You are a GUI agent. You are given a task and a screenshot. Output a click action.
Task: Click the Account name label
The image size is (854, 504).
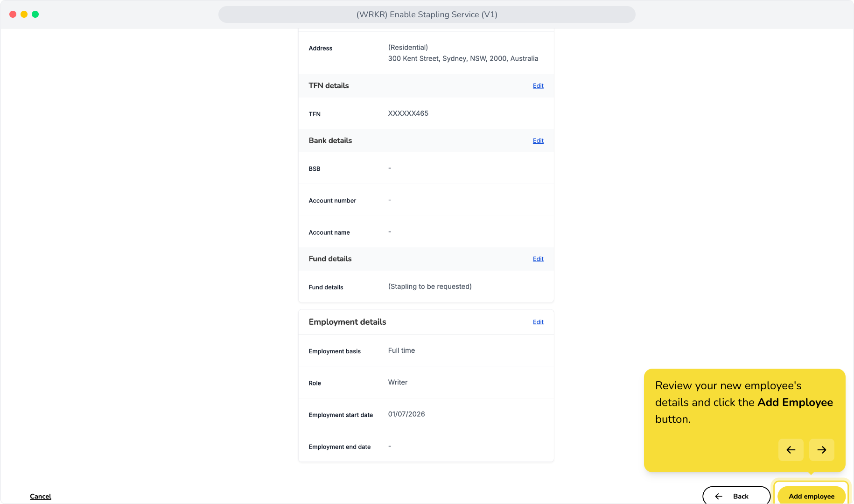[x=329, y=232]
